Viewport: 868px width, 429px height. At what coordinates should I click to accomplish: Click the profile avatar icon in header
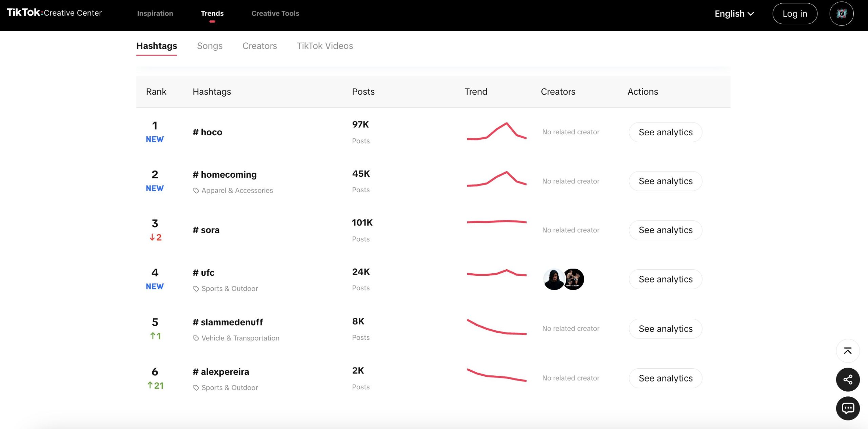[841, 14]
